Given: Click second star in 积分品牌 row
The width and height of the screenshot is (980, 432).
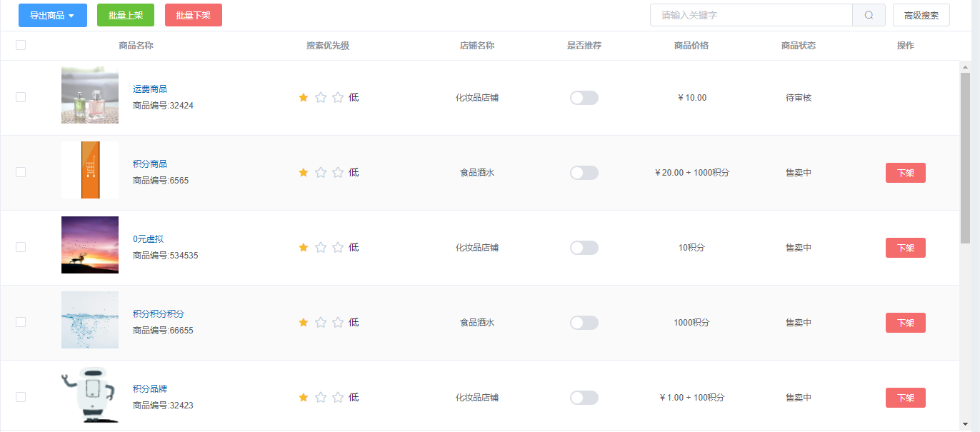Looking at the screenshot, I should (321, 397).
